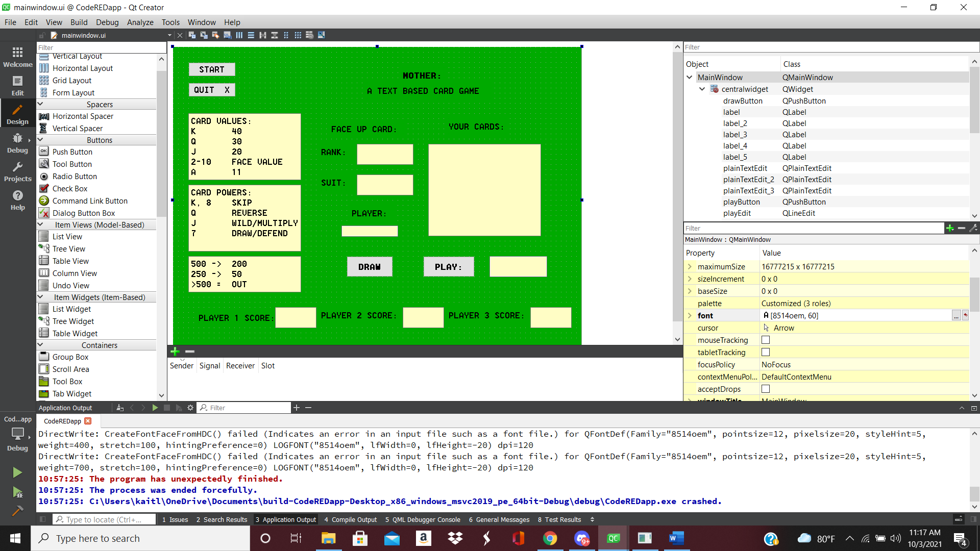This screenshot has height=551, width=980.
Task: Expand the font property row
Action: [x=690, y=316]
